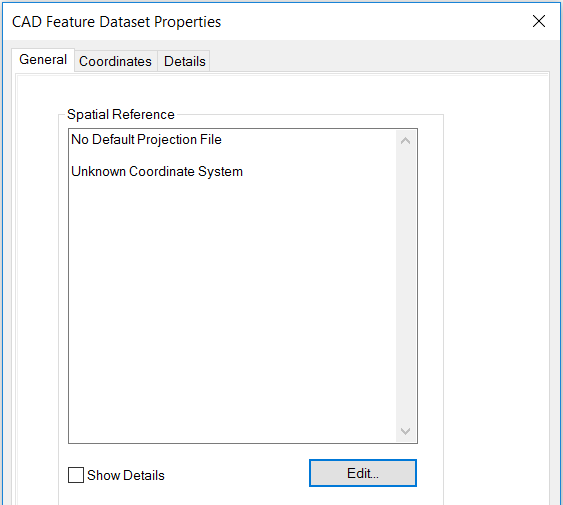Close the CAD Feature Dataset Properties dialog
The height and width of the screenshot is (505, 563).
(x=539, y=21)
